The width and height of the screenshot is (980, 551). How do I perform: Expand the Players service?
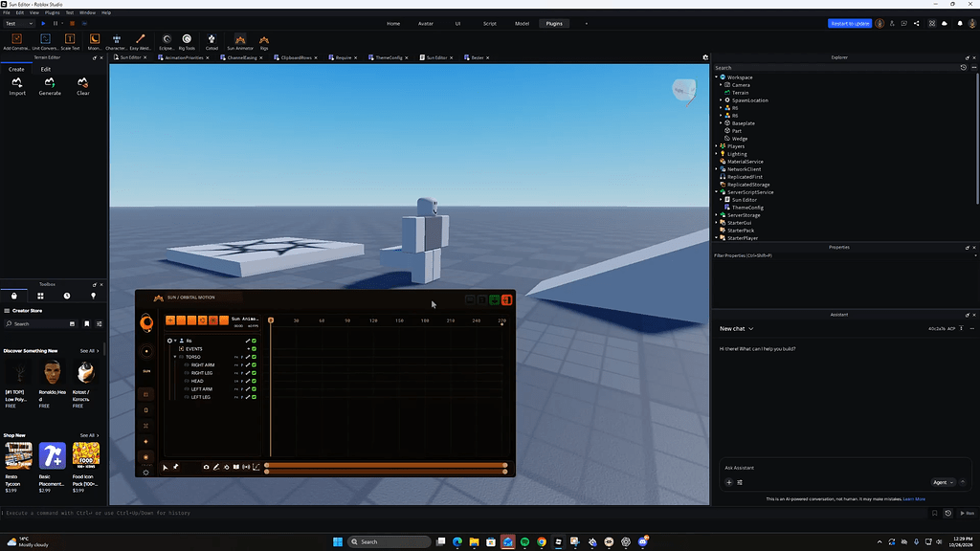[x=716, y=146]
